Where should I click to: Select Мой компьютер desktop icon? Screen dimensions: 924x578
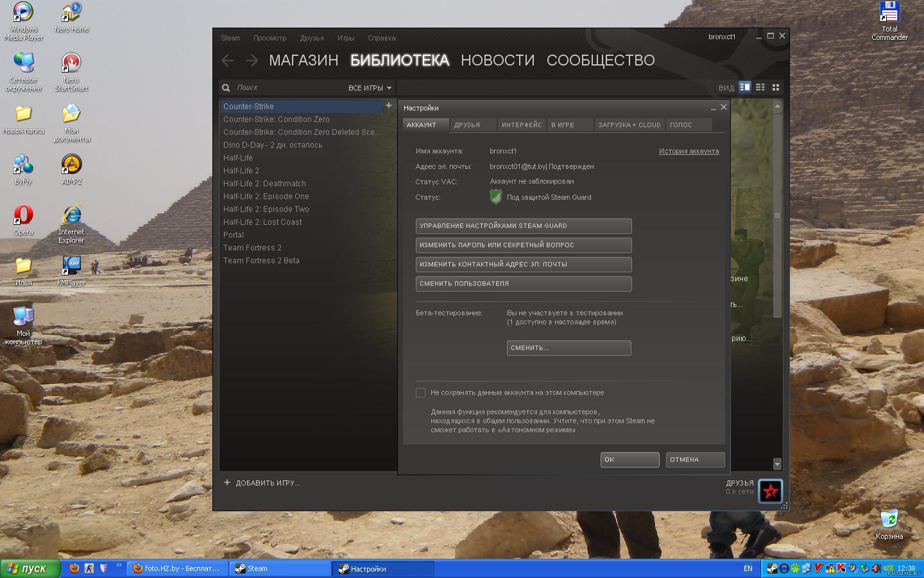[x=23, y=326]
